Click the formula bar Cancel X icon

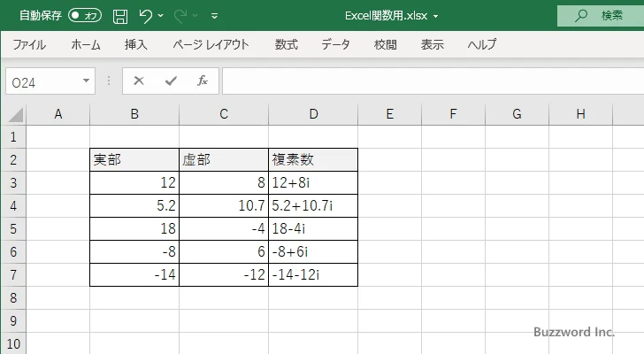coord(138,81)
